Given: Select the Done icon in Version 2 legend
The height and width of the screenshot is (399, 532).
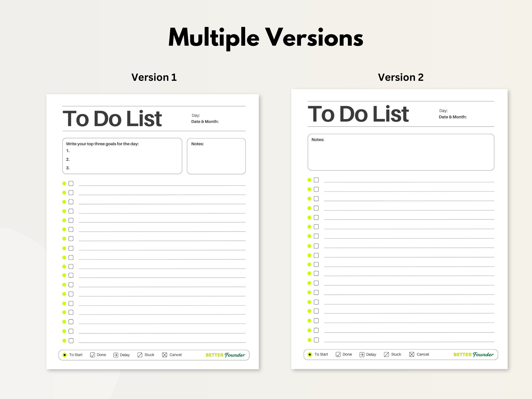Looking at the screenshot, I should [x=339, y=354].
